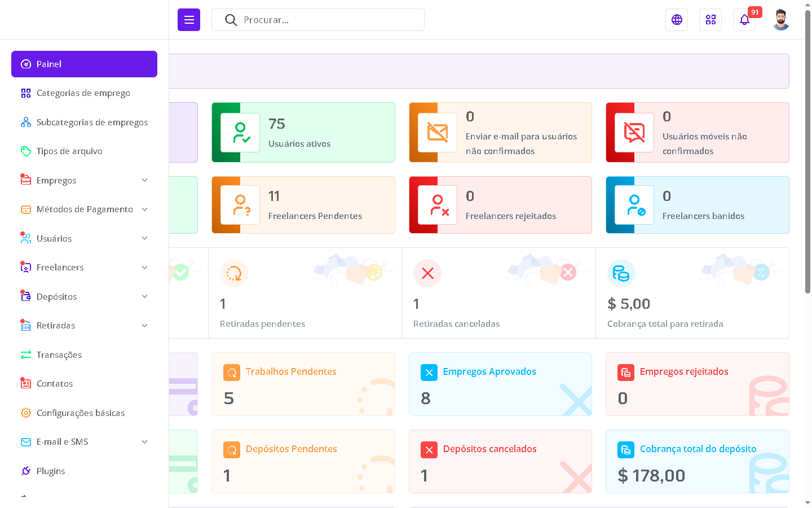Click the Freelancers rejeitados icon
Viewport: 812px width, 508px height.
pyautogui.click(x=438, y=205)
